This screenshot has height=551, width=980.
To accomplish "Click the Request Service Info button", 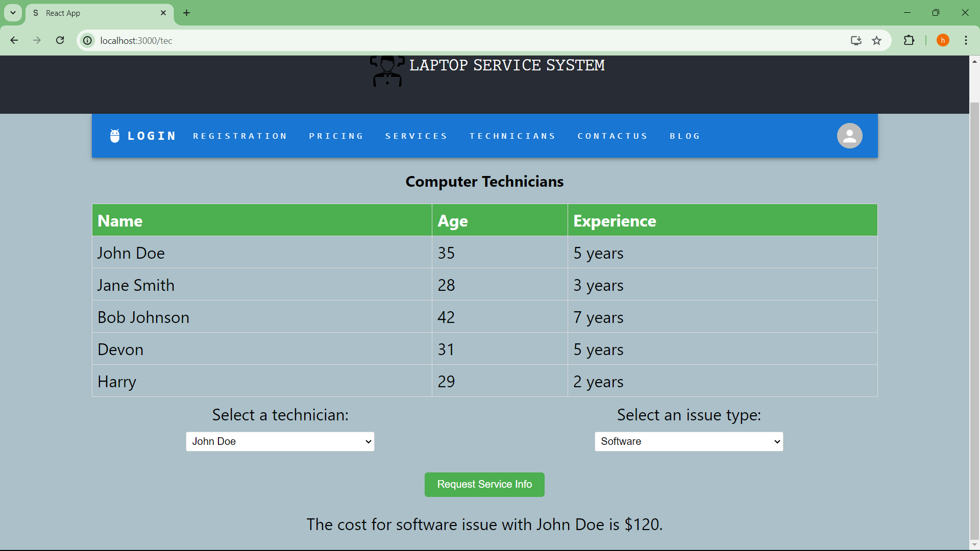I will pyautogui.click(x=484, y=484).
